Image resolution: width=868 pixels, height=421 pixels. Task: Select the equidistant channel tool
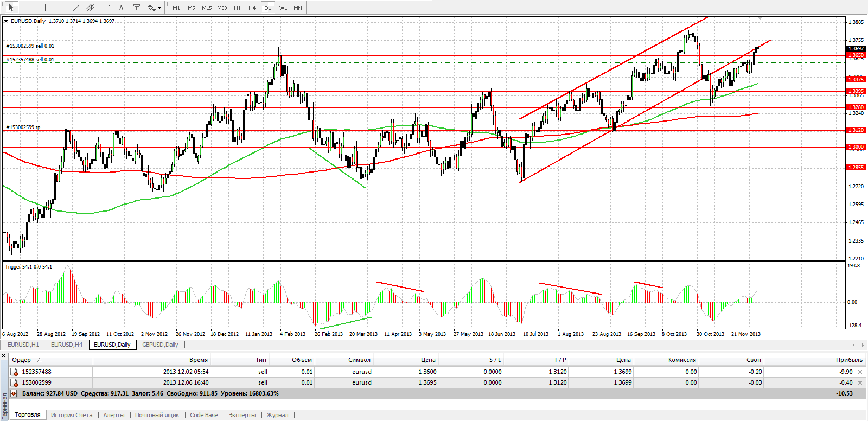[91, 8]
